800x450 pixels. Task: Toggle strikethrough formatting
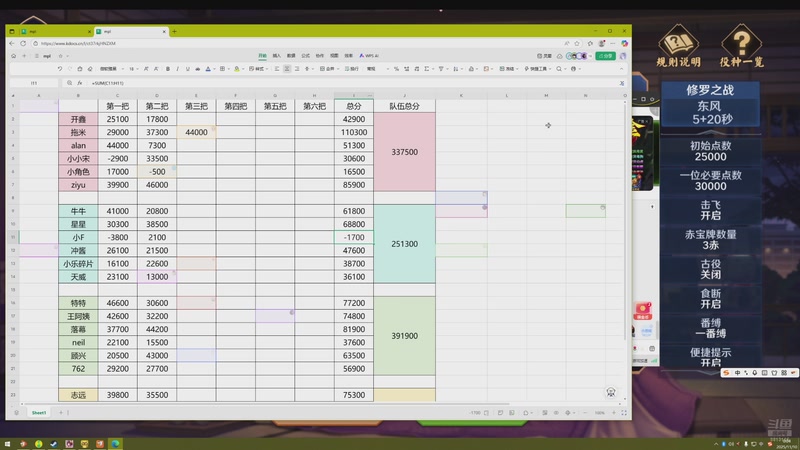pyautogui.click(x=197, y=69)
